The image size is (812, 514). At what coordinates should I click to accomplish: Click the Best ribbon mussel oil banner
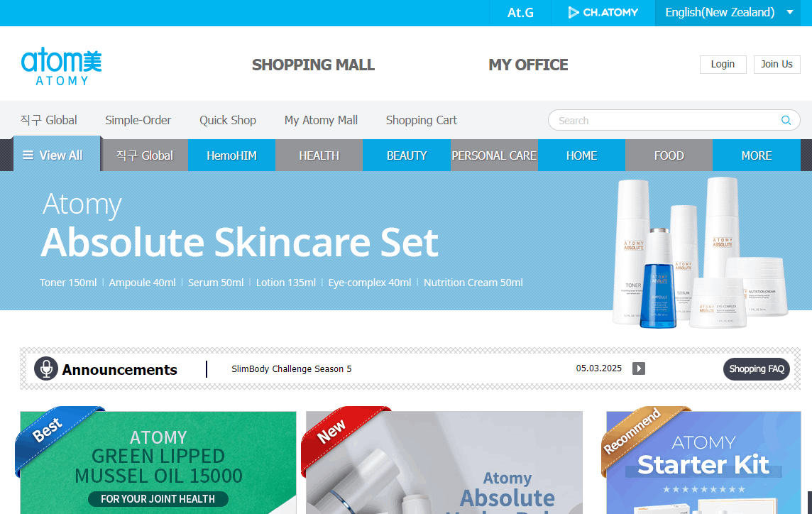click(158, 462)
